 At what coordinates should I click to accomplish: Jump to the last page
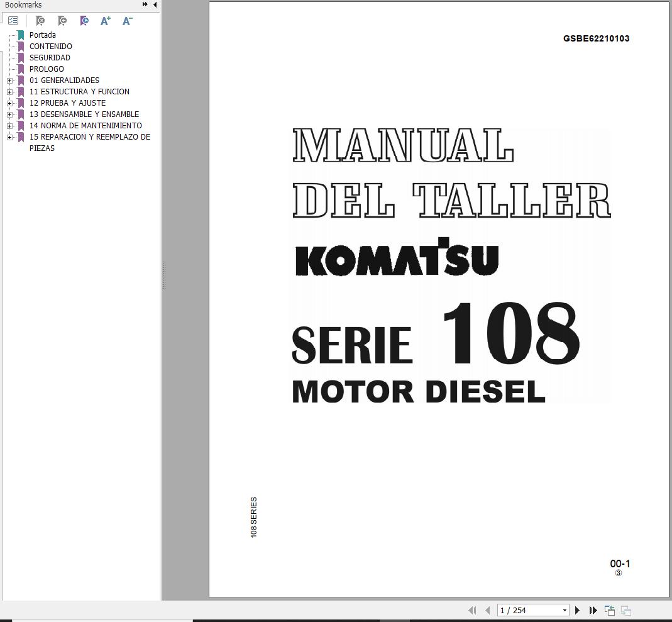(x=593, y=610)
